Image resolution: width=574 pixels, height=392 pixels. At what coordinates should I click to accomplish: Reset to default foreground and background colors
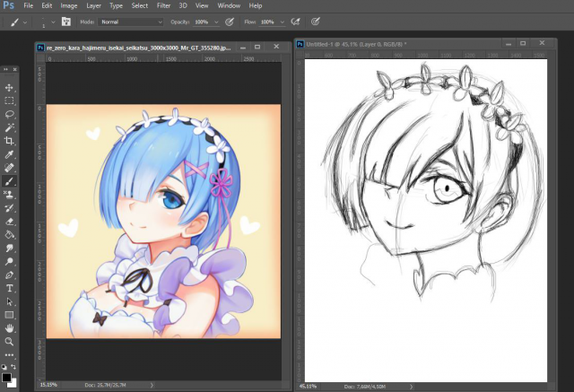pyautogui.click(x=4, y=367)
